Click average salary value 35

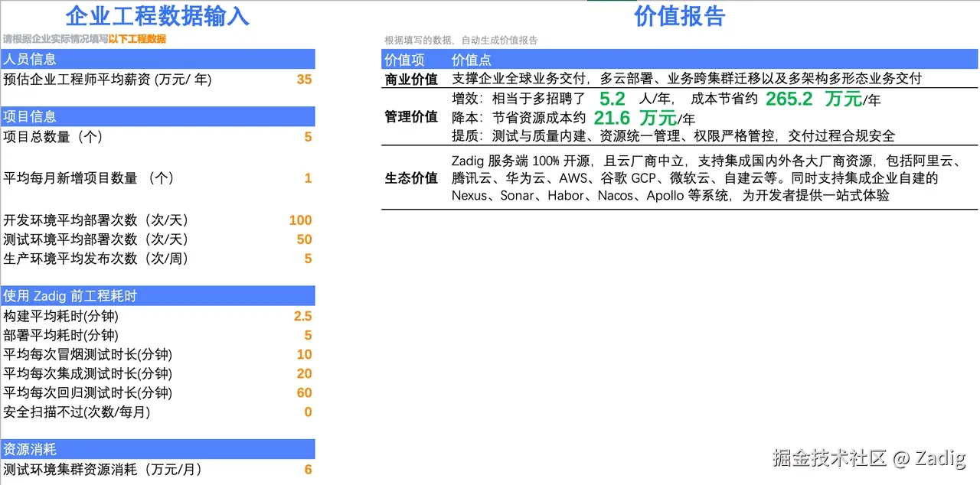coord(304,79)
